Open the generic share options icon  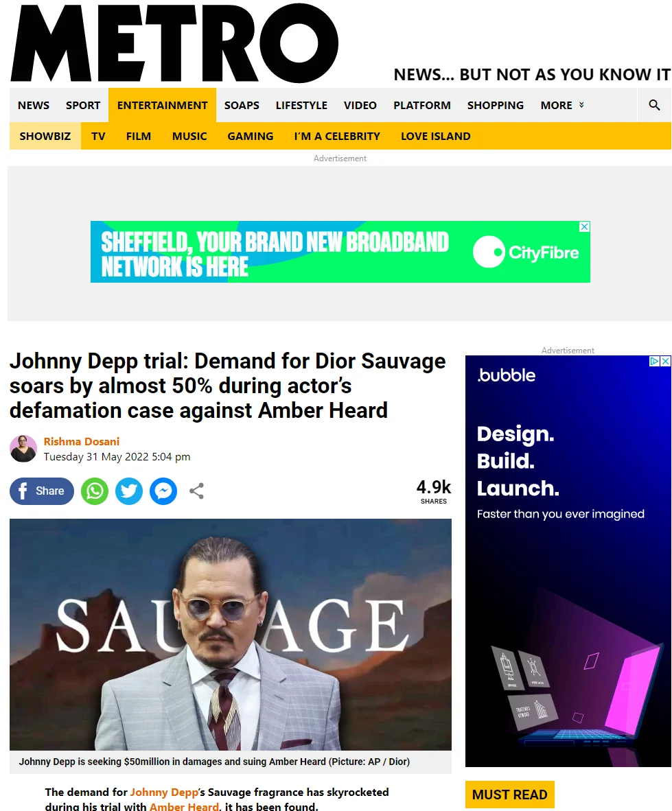pos(196,491)
